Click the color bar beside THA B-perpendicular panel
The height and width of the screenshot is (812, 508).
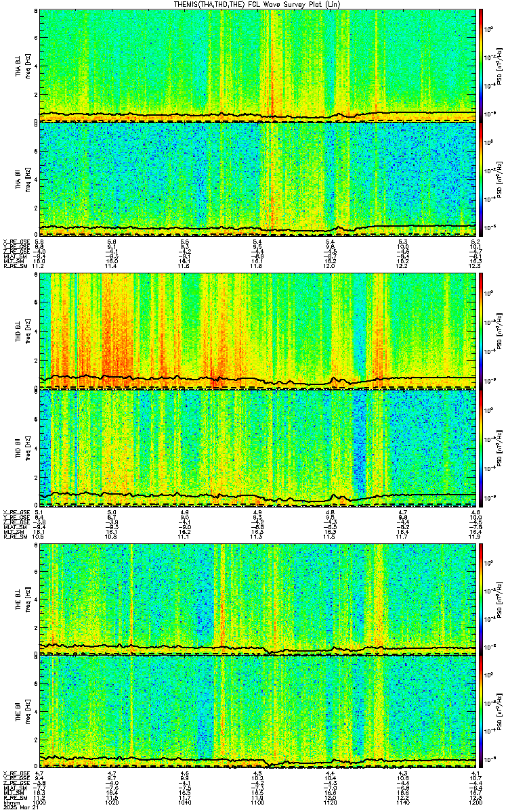coord(482,64)
